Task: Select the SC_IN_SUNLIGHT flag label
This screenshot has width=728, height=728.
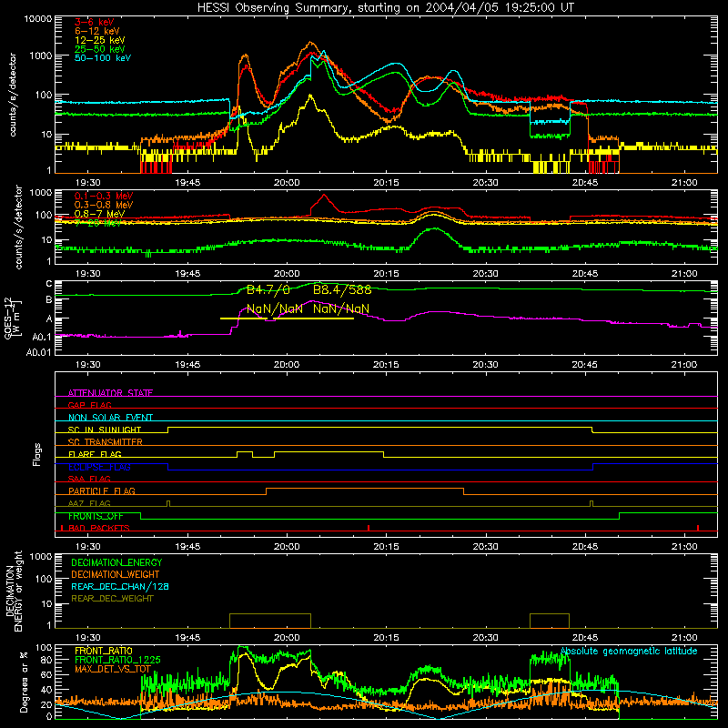Action: (105, 430)
